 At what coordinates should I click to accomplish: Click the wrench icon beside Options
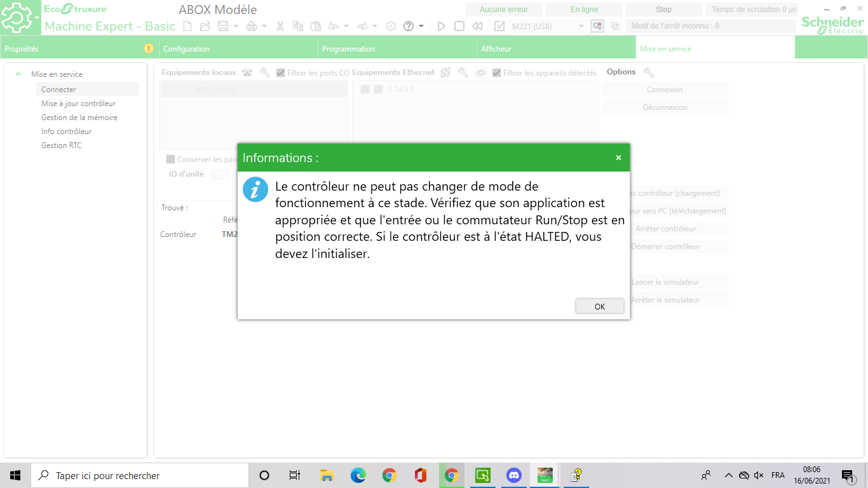click(x=649, y=72)
